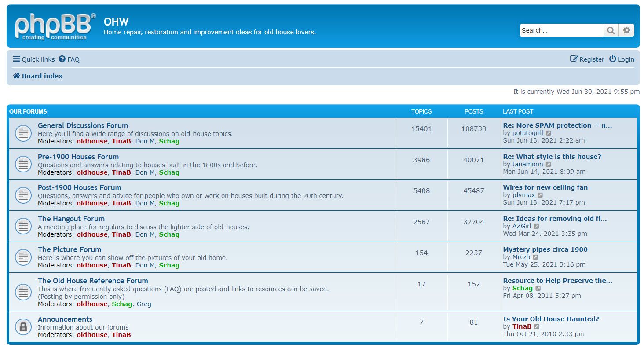Click moderator oldhouse in Announcements row
The image size is (644, 348).
[92, 335]
